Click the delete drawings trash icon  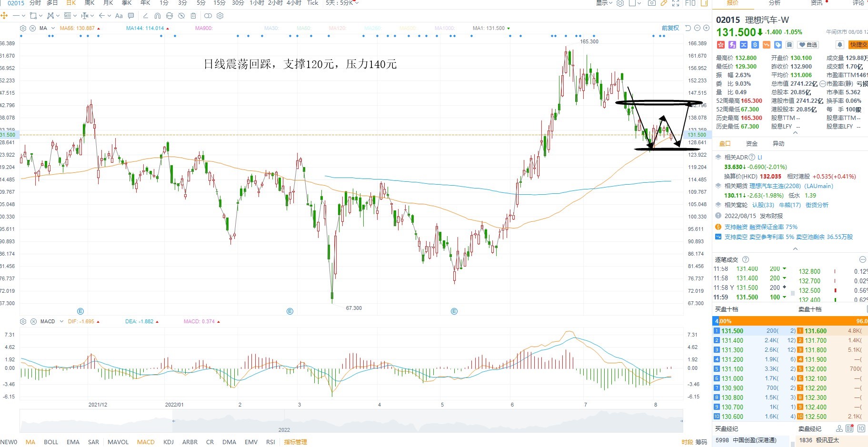[193, 16]
